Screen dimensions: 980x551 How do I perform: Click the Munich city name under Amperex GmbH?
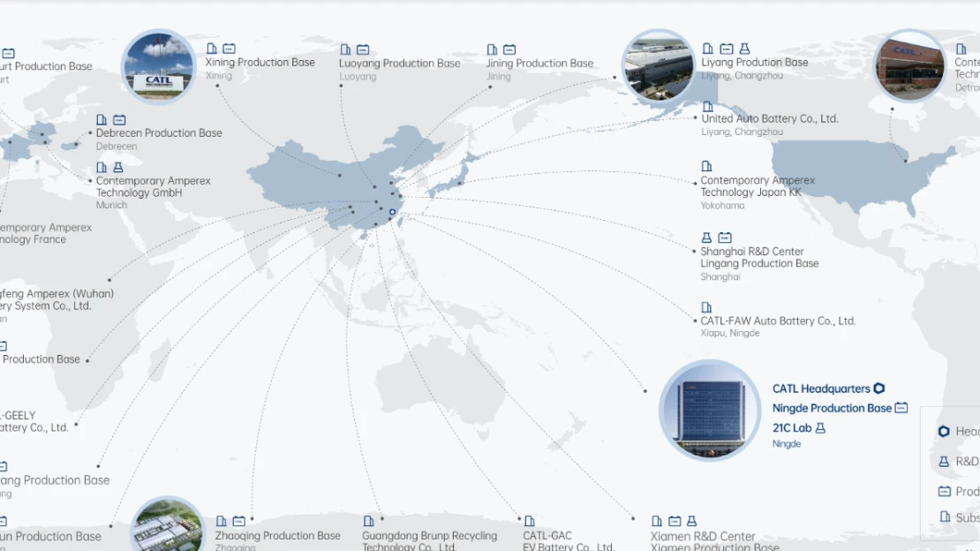pos(111,205)
